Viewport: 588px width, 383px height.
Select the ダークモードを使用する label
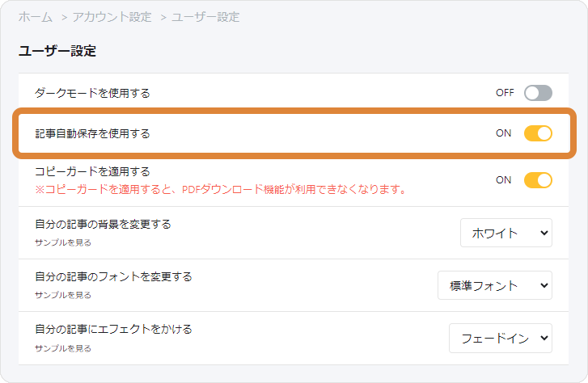click(x=92, y=93)
